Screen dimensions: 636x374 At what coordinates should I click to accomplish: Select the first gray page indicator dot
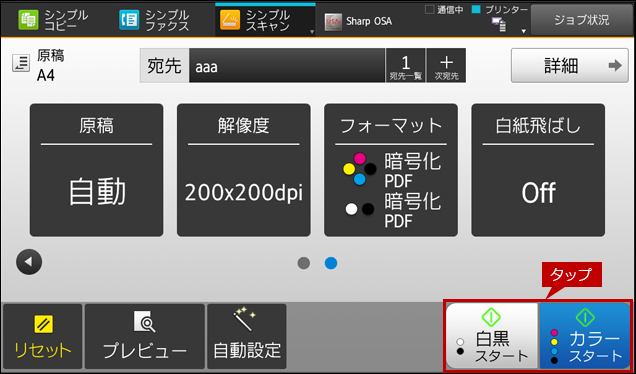pos(303,263)
